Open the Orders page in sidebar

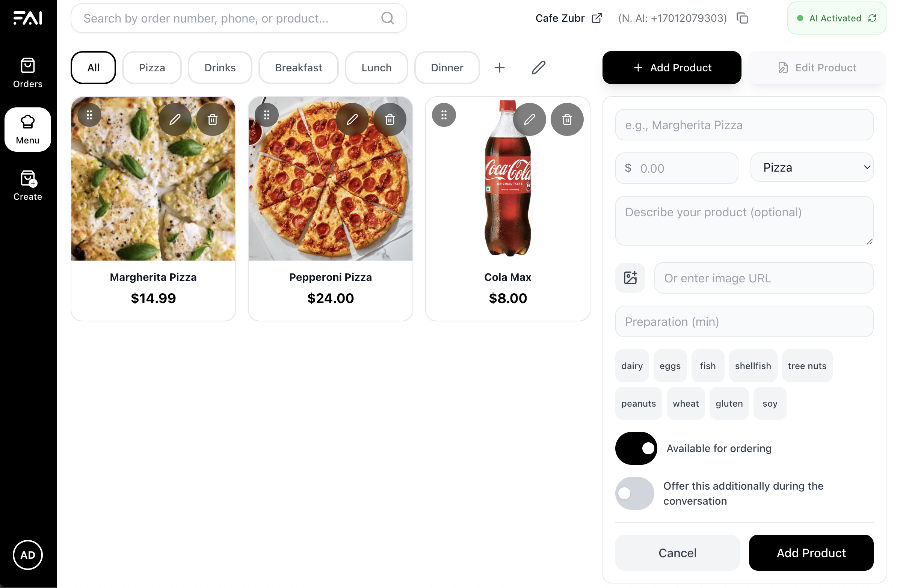[x=27, y=73]
